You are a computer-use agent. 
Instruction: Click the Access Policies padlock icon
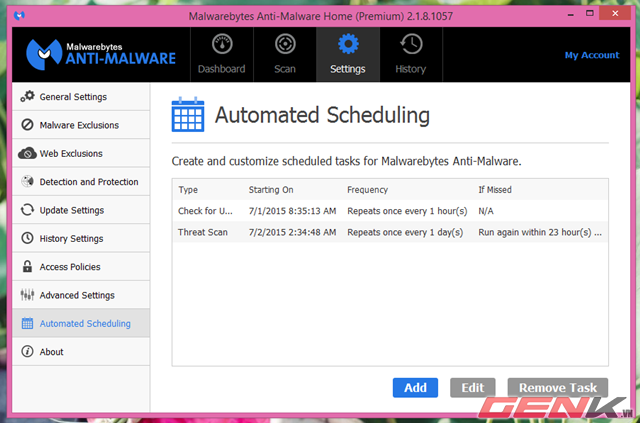pos(27,266)
